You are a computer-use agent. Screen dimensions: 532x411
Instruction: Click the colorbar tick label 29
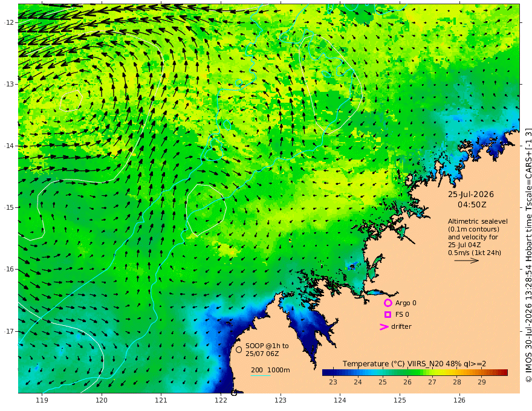[482, 382]
